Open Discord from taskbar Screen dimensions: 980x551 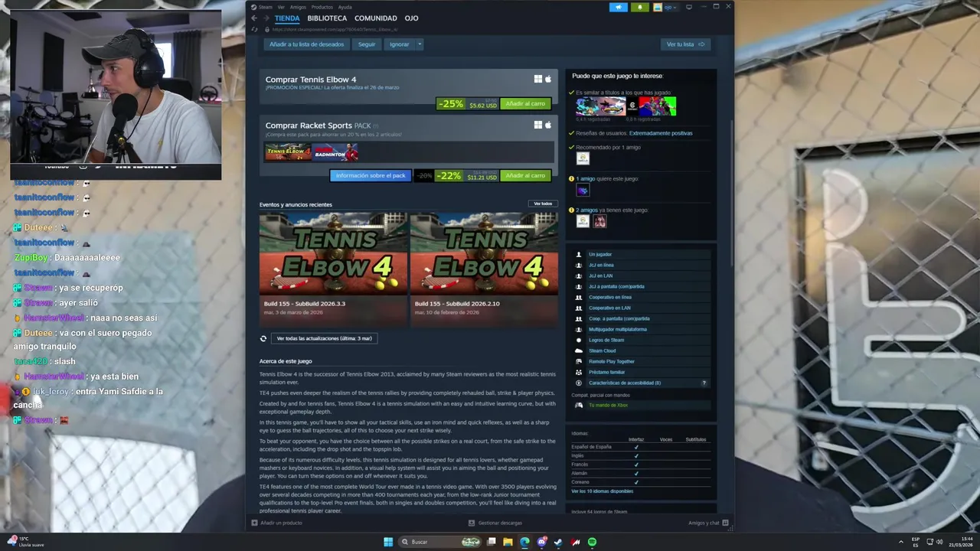542,542
